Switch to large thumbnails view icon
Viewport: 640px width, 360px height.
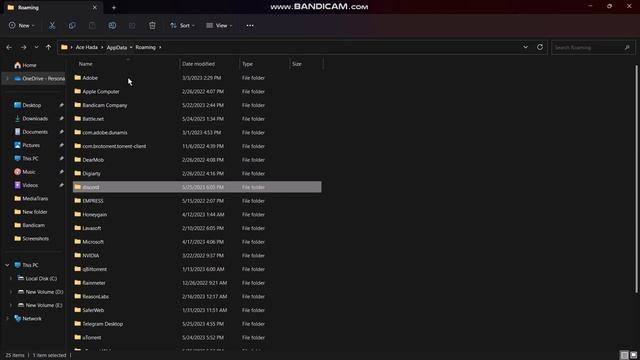pos(633,355)
